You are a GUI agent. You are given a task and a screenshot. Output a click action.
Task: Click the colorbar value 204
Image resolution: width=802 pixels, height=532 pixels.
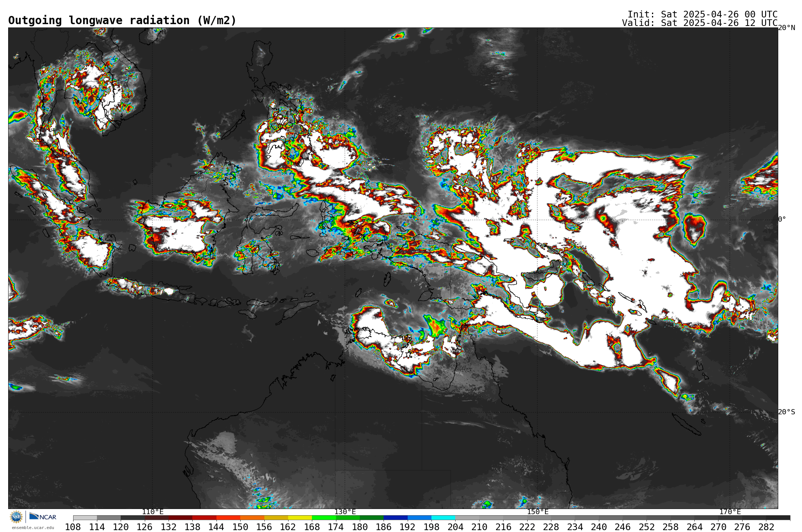click(456, 527)
